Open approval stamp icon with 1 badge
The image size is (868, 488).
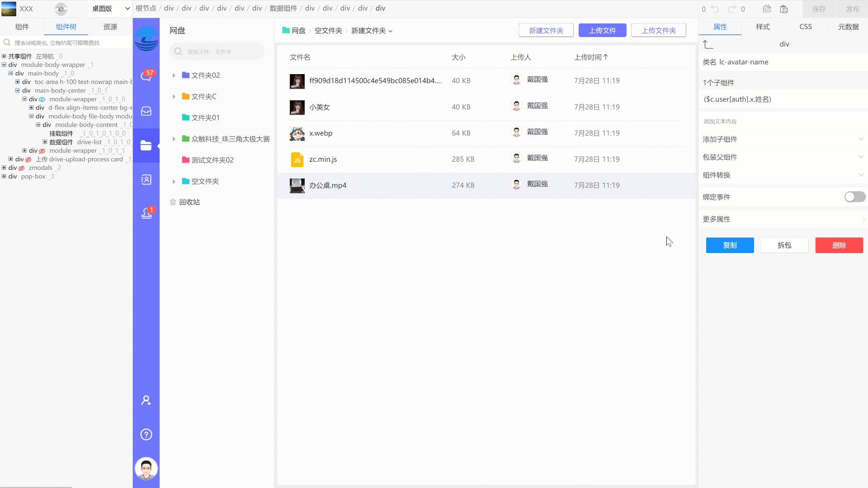146,213
